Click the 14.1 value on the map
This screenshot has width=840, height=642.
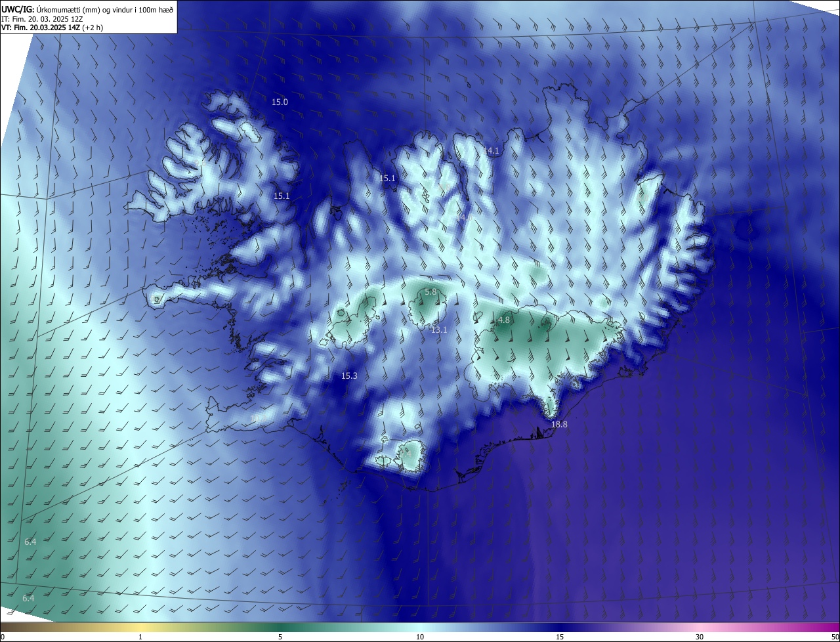click(492, 150)
